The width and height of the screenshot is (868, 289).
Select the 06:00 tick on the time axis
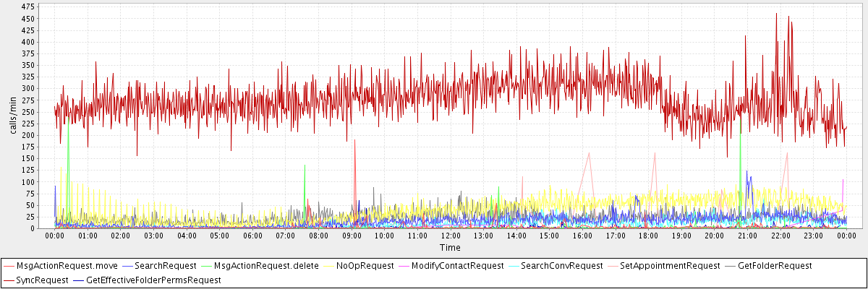pos(252,236)
